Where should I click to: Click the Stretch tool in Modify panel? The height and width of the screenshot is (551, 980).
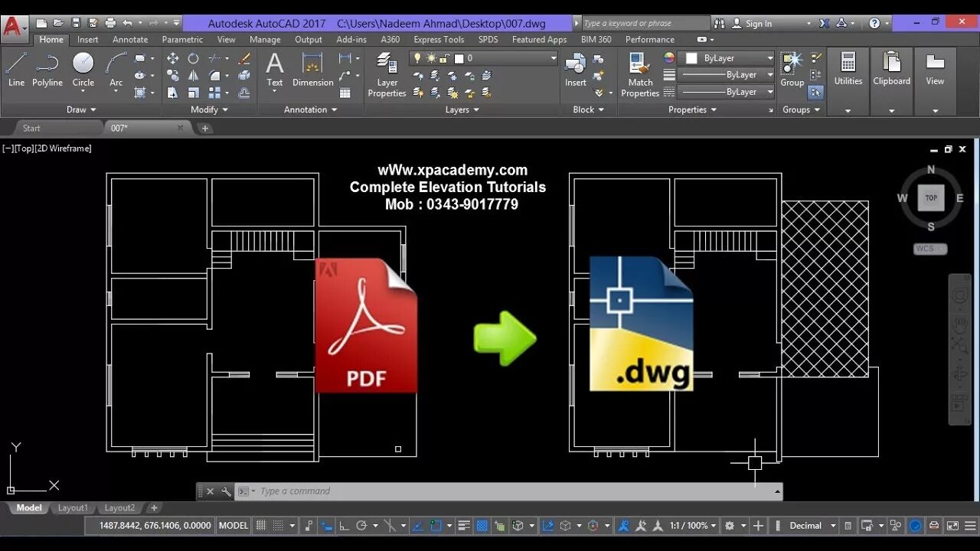pyautogui.click(x=172, y=93)
